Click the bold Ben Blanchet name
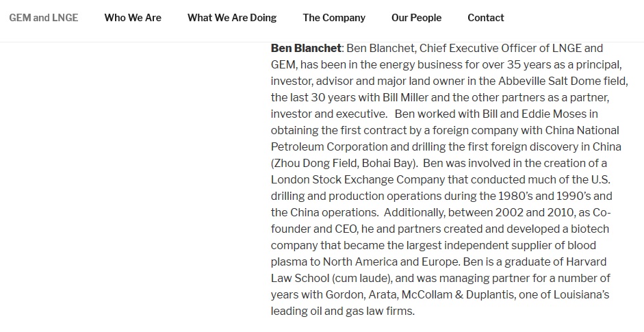The height and width of the screenshot is (332, 644). click(305, 48)
